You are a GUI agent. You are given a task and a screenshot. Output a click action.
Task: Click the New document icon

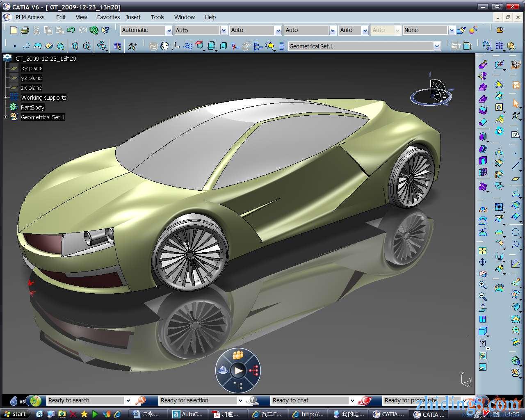coord(14,30)
